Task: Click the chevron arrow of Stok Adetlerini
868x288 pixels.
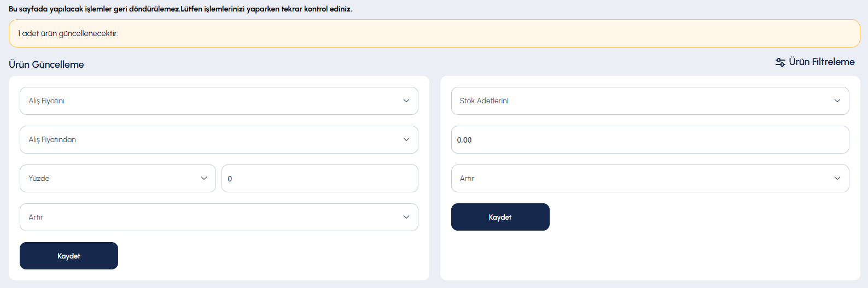Action: (x=837, y=101)
